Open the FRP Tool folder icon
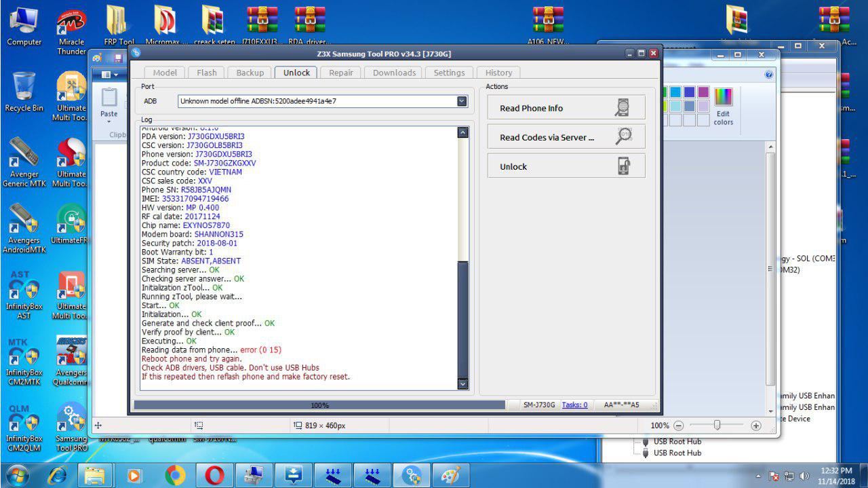 [119, 26]
